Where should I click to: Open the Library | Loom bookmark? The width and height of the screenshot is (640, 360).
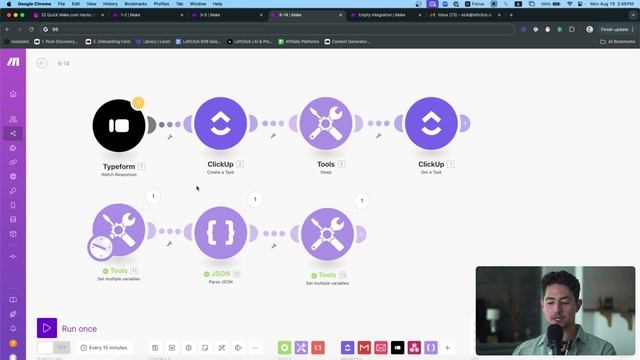[x=153, y=42]
